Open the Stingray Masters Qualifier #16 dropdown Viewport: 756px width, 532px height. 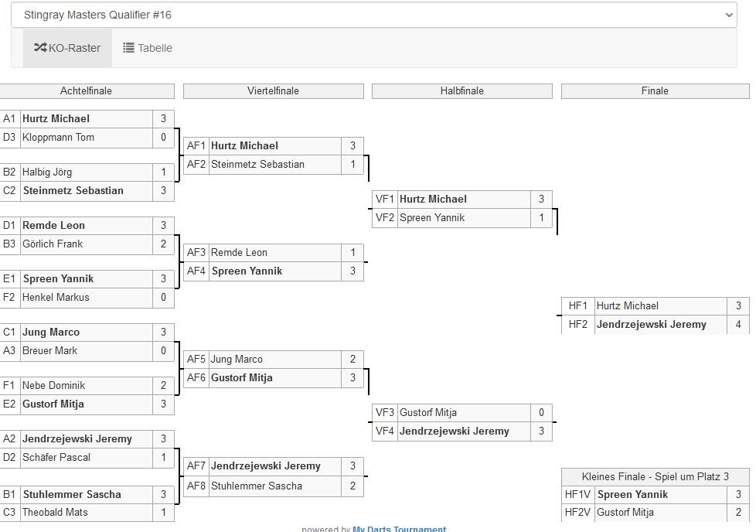(374, 15)
